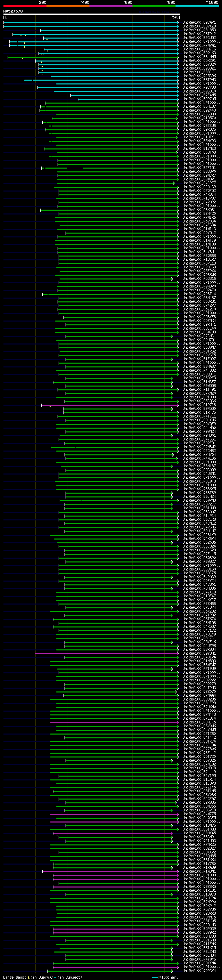222x980 pixels.
Task: Click the orange ~40% identity legend segment
Action: pos(68,7)
